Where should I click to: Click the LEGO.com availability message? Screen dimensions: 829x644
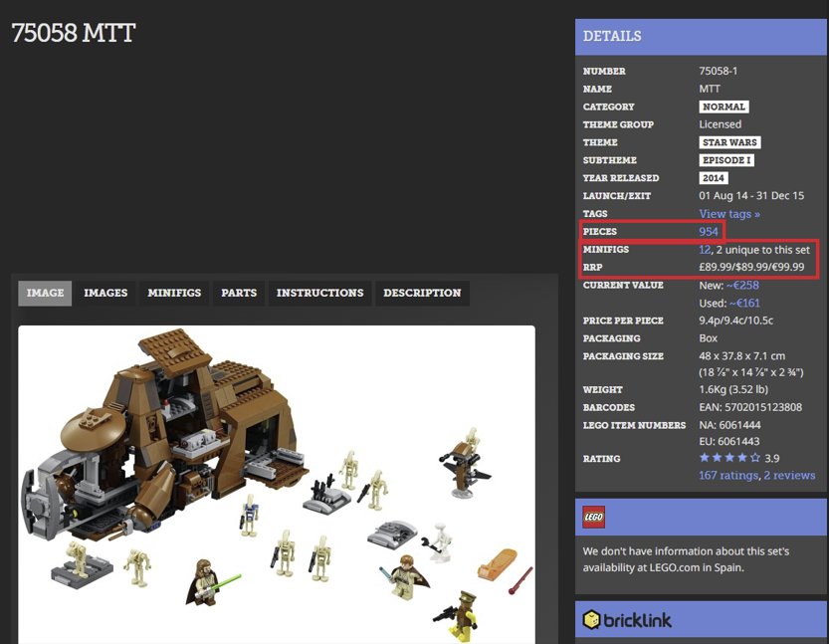tap(686, 559)
